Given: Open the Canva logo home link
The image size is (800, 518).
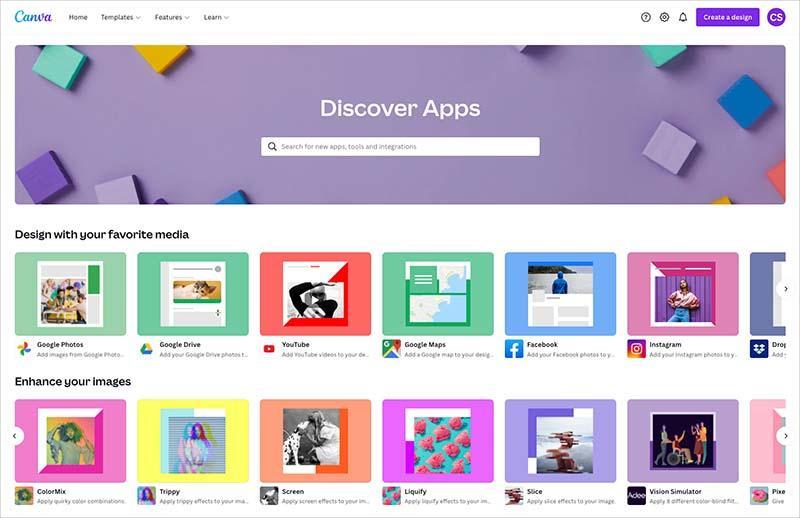Looking at the screenshot, I should pos(33,17).
